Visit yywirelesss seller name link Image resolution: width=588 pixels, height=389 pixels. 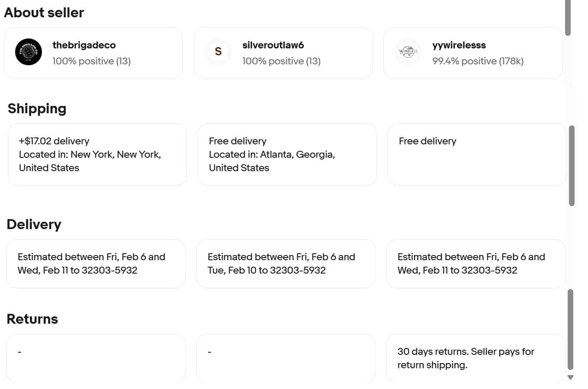click(x=459, y=45)
